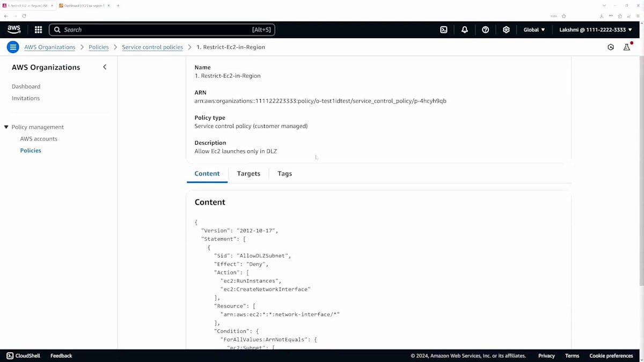
Task: Open the AWS services grid menu
Action: click(x=38, y=30)
